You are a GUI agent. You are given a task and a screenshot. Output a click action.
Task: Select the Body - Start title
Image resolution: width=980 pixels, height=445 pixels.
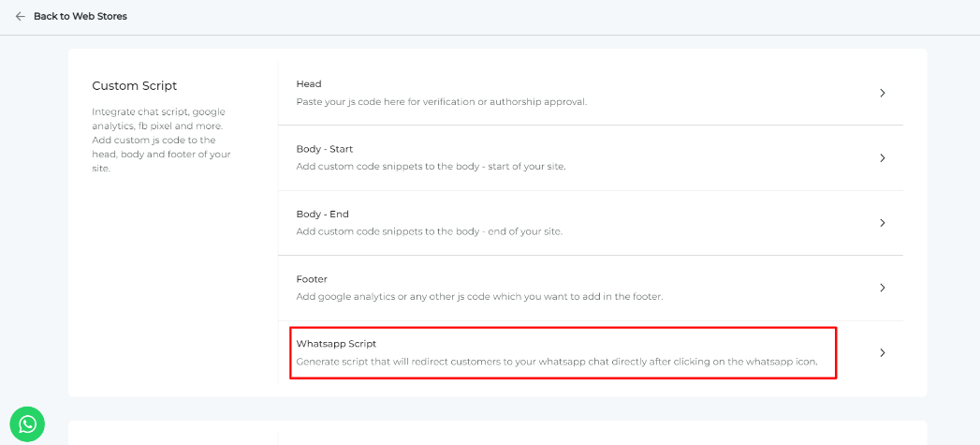click(325, 149)
